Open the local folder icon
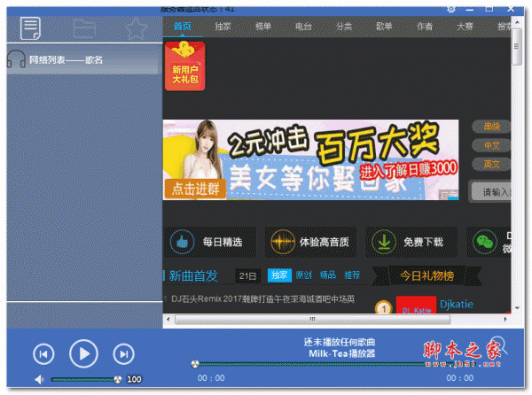Image resolution: width=532 pixels, height=395 pixels. click(x=84, y=28)
